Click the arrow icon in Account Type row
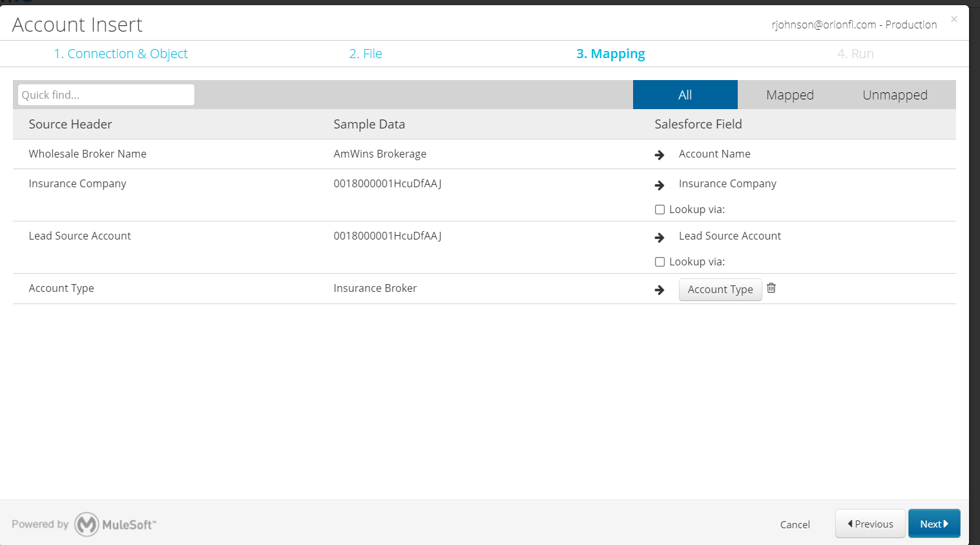The height and width of the screenshot is (545, 980). [660, 290]
